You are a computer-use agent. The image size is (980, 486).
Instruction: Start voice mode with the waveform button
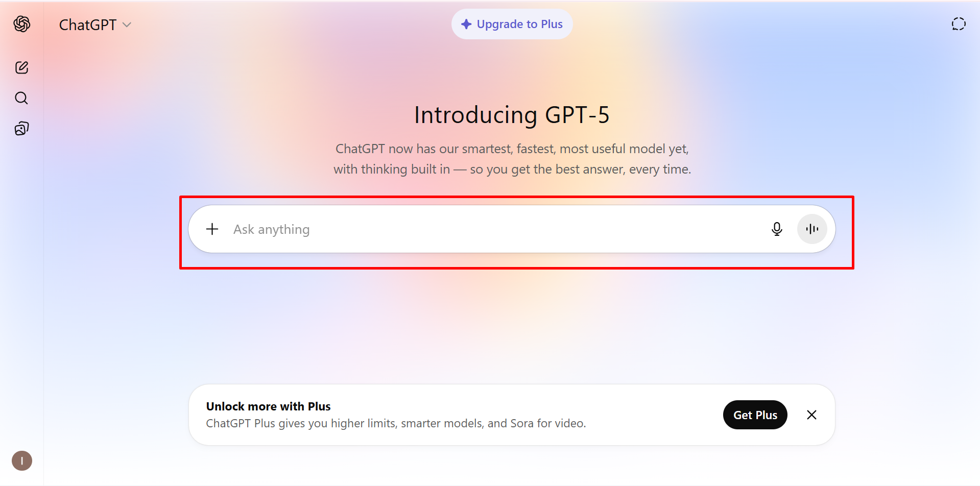[812, 229]
